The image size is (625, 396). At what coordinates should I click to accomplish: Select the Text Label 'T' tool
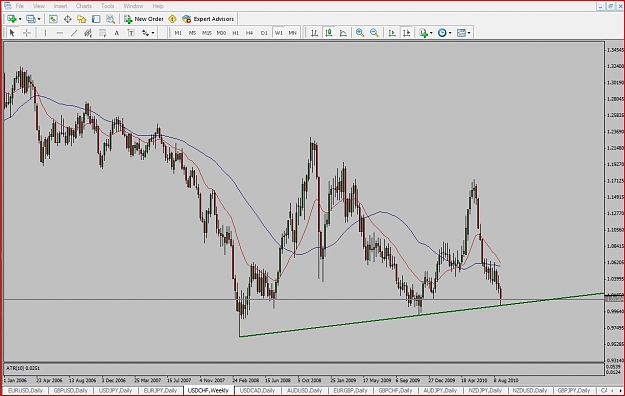[x=131, y=33]
